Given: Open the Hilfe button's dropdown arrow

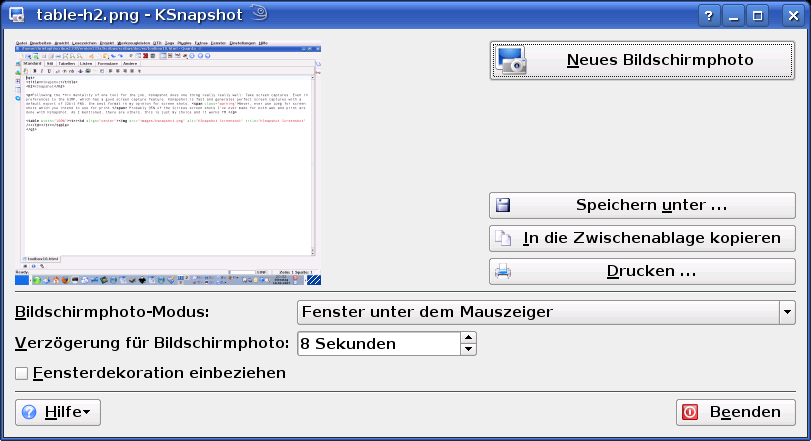Looking at the screenshot, I should (87, 412).
